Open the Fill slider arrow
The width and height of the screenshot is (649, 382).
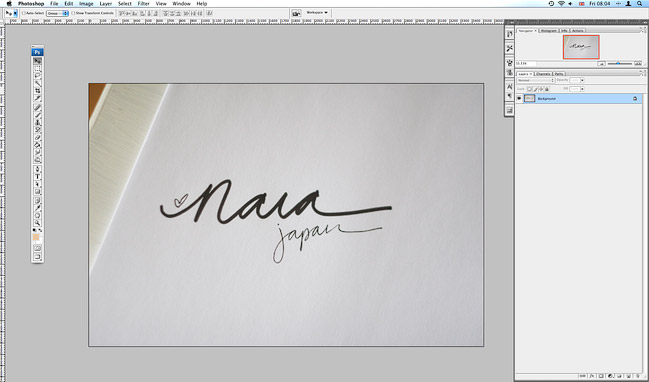tap(582, 89)
